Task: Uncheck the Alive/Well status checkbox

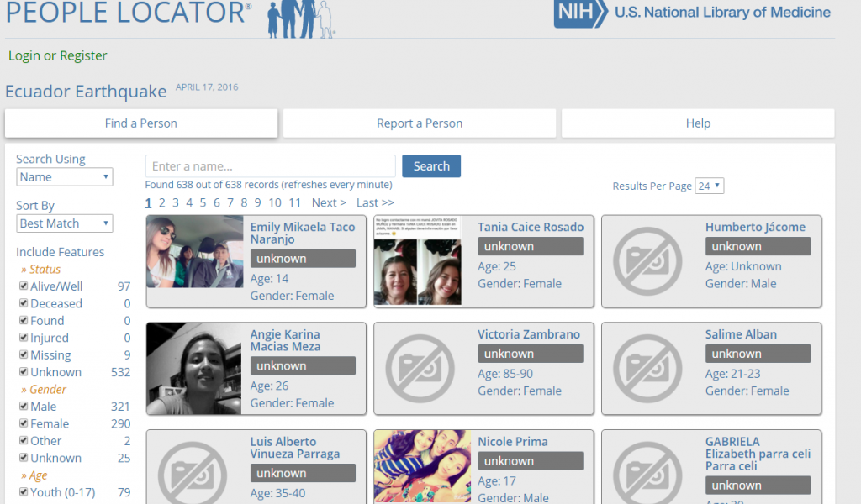Action: [x=24, y=286]
